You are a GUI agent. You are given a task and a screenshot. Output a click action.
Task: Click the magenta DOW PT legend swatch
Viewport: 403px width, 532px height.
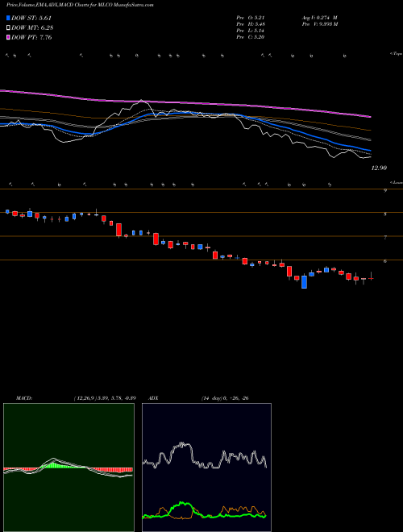point(8,37)
